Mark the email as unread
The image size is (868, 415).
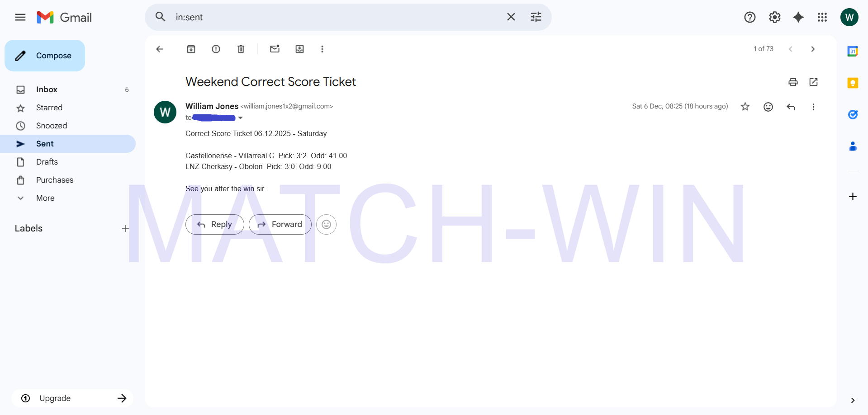(275, 49)
